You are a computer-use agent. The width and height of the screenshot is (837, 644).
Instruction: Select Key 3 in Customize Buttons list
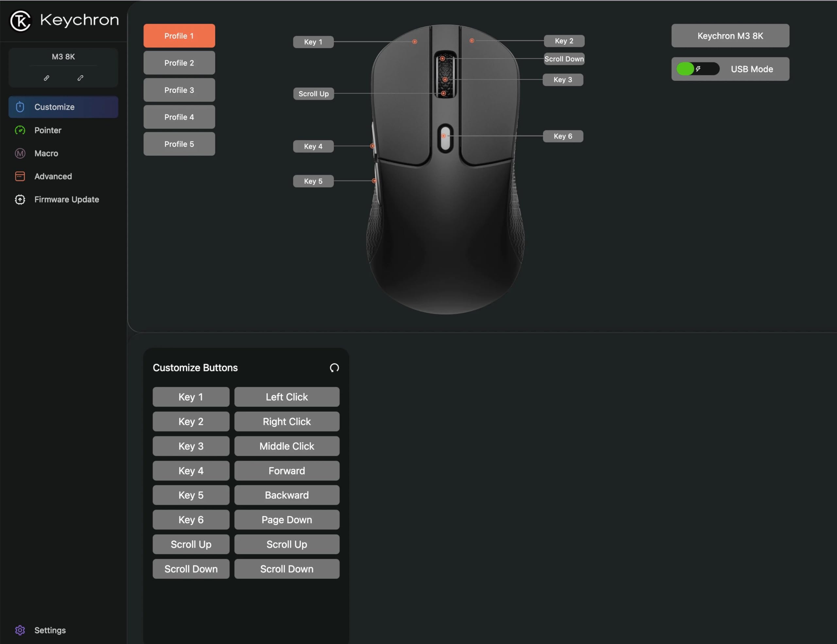tap(191, 446)
